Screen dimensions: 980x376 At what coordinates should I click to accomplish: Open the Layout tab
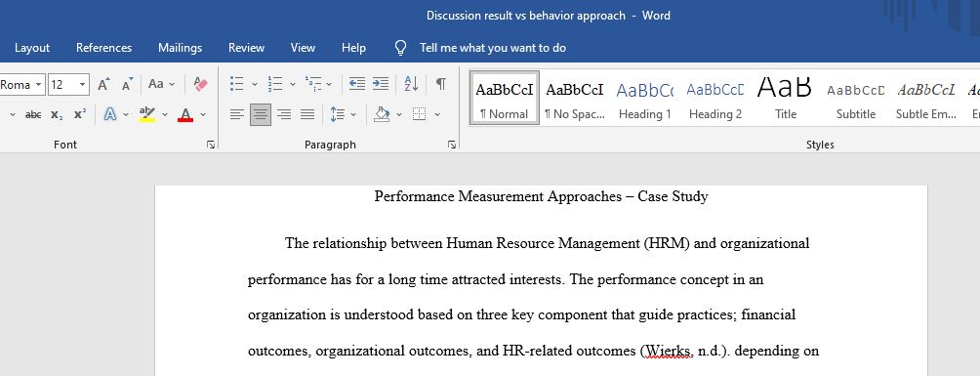[x=32, y=48]
